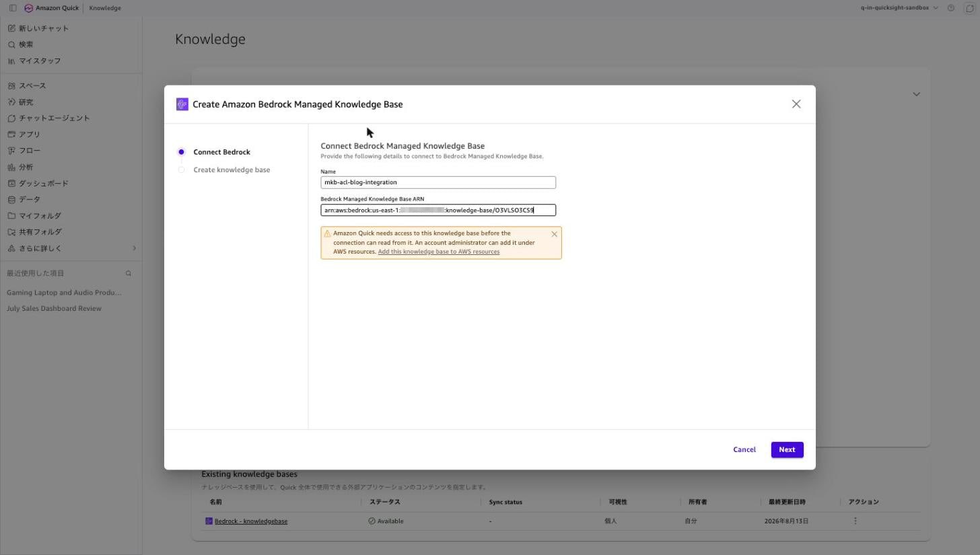
Task: Click icon beside Bedrock - knowledgebase name
Action: tap(209, 521)
